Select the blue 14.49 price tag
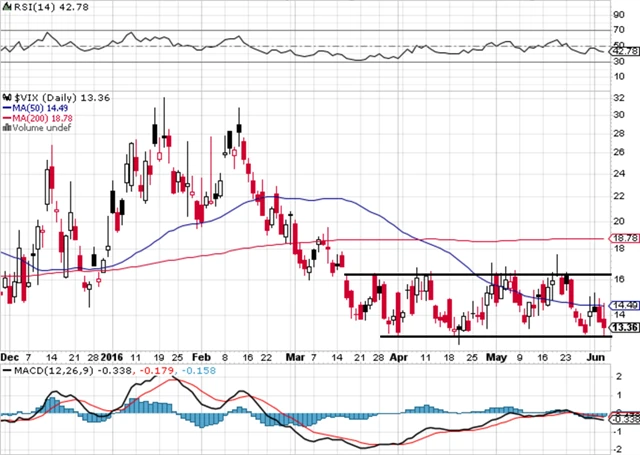640x455 pixels. tap(624, 305)
